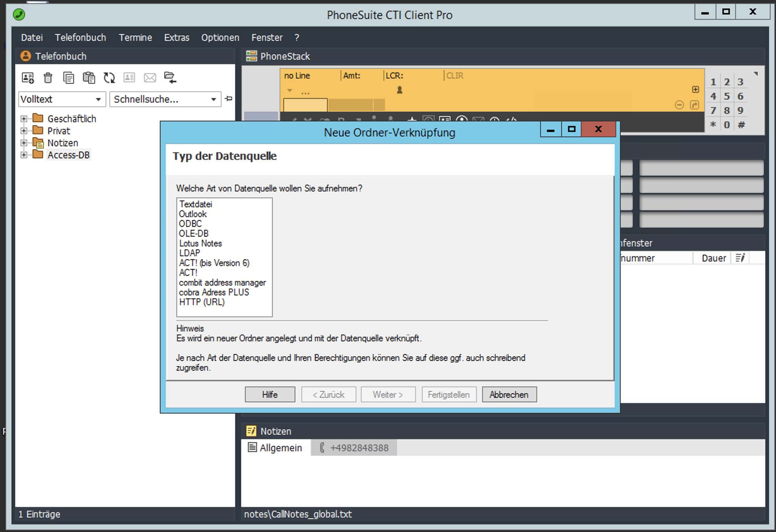
Task: Click the plus square icon in PhoneStack
Action: [695, 89]
